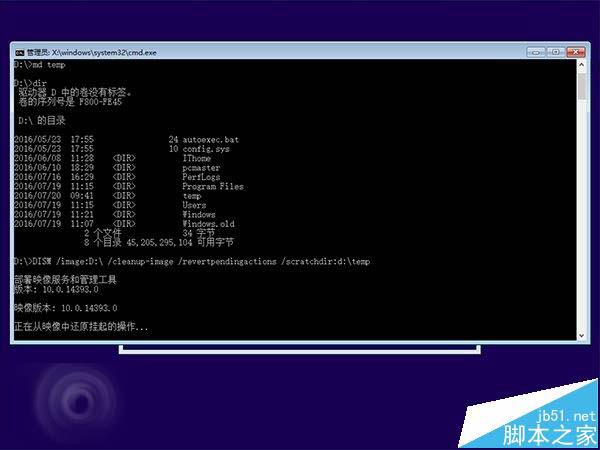Click the cmd.exe icon in title bar
The width and height of the screenshot is (600, 450).
click(x=20, y=52)
